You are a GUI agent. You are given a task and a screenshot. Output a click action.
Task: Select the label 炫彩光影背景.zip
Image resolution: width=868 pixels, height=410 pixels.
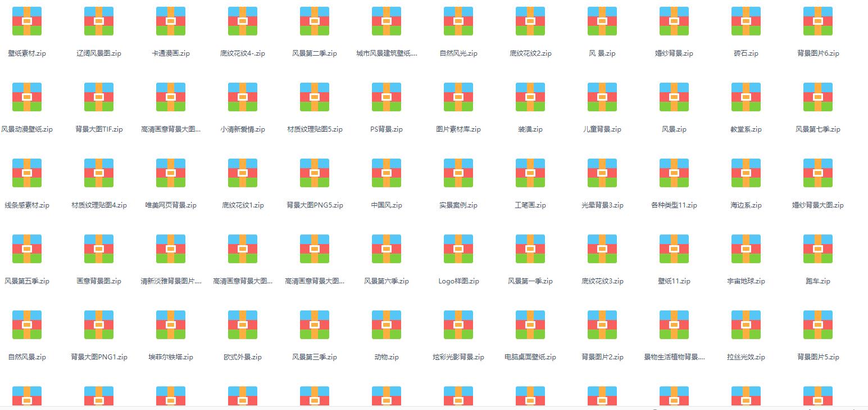click(458, 357)
